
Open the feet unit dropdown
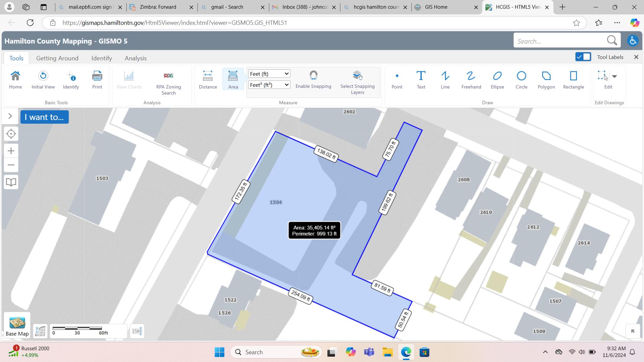pyautogui.click(x=268, y=73)
